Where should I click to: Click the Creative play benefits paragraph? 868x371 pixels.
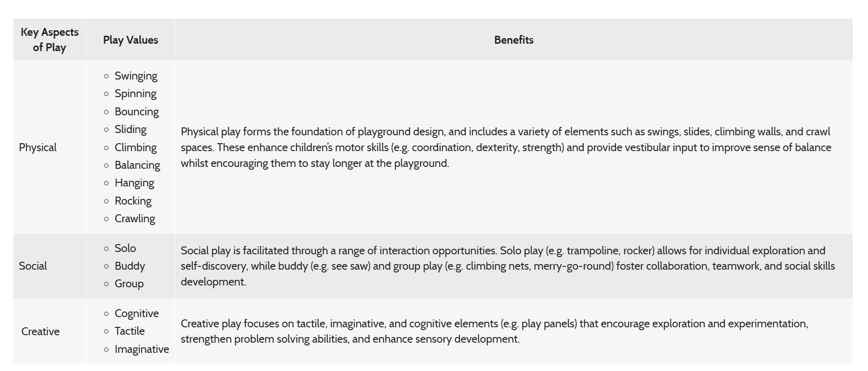click(494, 331)
